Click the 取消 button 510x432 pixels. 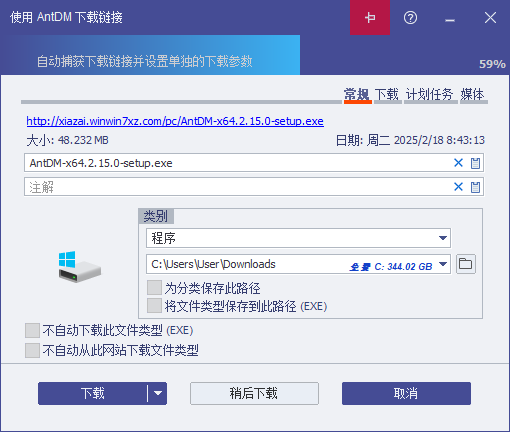click(x=406, y=393)
